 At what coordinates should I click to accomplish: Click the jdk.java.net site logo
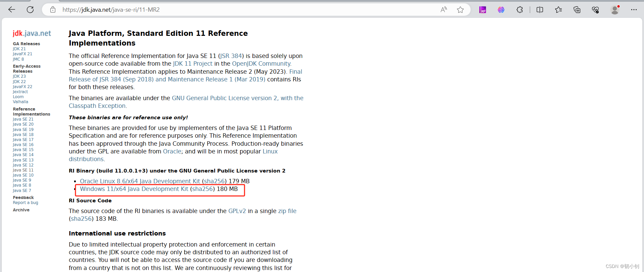[x=32, y=33]
